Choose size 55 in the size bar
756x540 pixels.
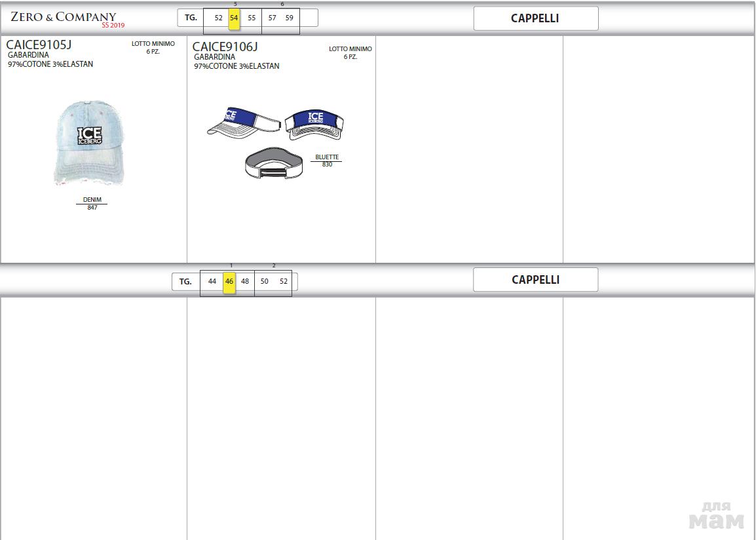click(252, 18)
